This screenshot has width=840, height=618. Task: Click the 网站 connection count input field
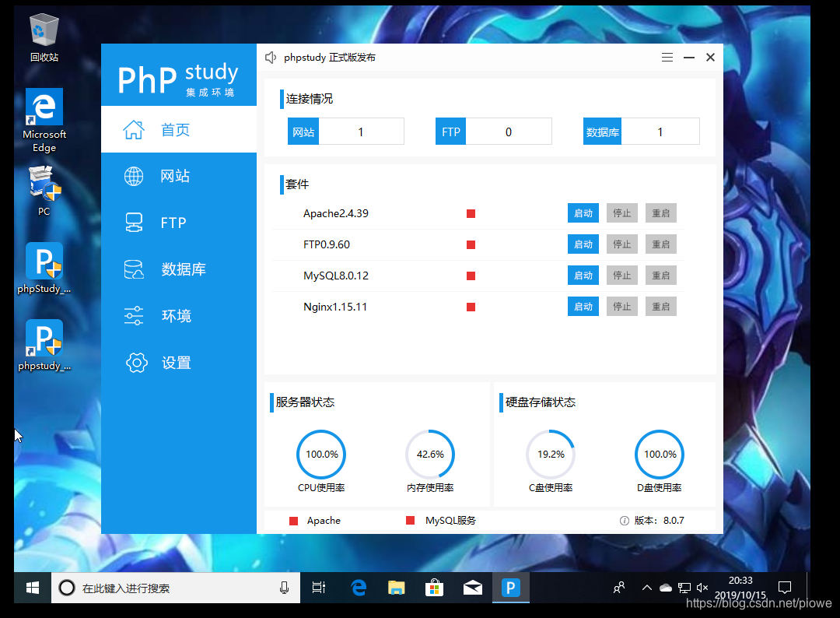[x=362, y=131]
